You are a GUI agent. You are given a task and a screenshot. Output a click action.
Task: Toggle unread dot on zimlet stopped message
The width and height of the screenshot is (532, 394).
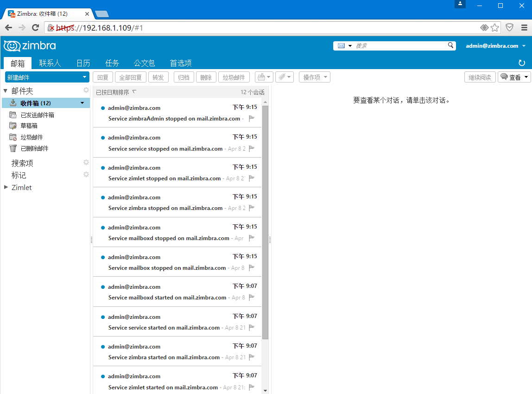(x=103, y=168)
